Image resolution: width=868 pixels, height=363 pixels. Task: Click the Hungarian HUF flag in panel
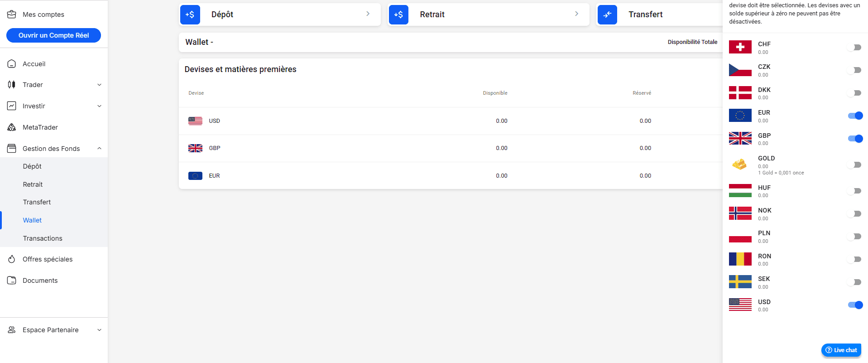coord(740,191)
